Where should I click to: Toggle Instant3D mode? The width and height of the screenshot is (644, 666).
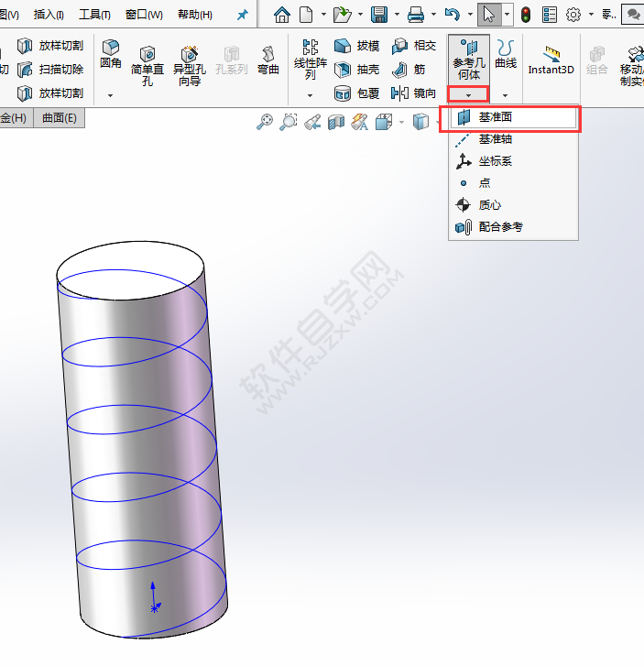point(551,60)
